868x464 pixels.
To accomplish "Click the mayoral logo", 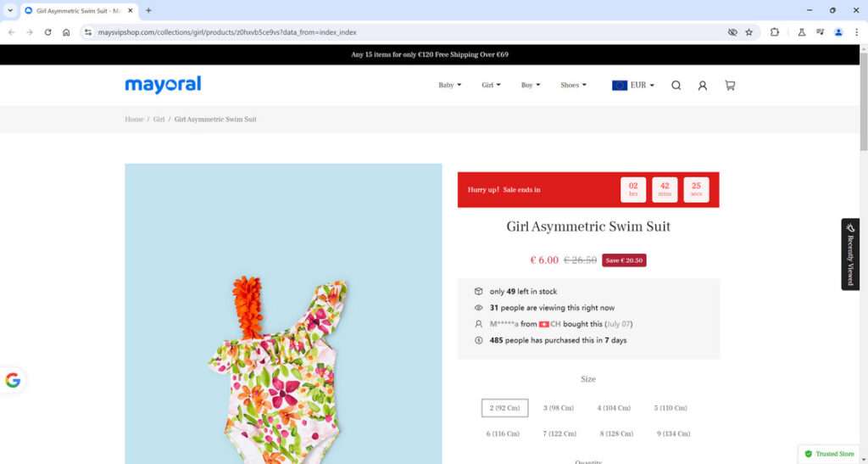I will point(163,85).
